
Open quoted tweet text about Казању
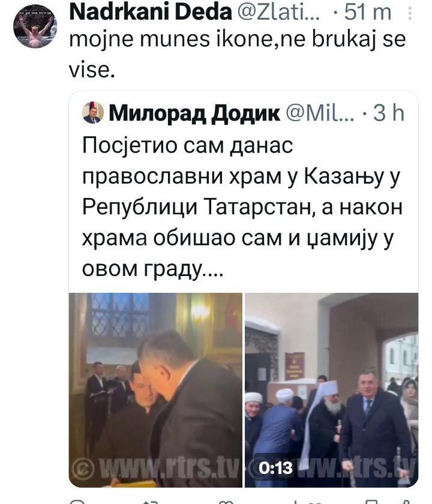pos(242,206)
